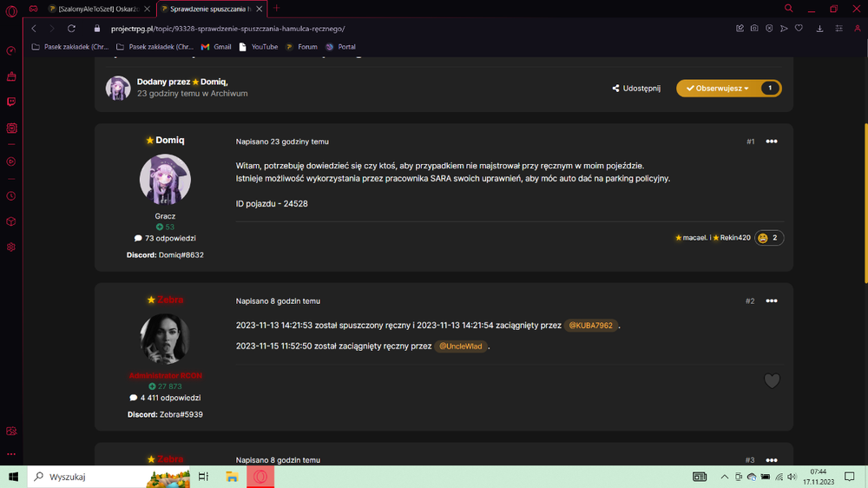Open Twitch in the sidebar
Viewport: 868px width, 488px height.
(11, 102)
